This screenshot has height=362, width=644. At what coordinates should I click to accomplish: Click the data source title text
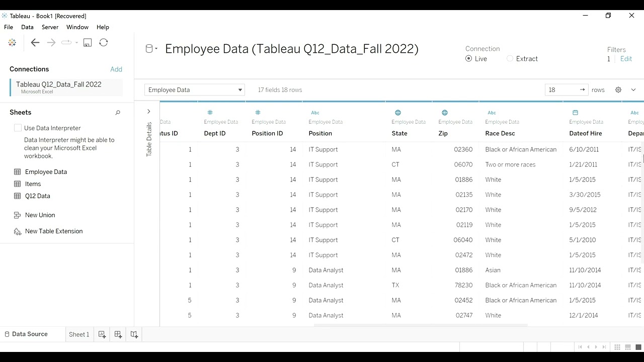pos(292,49)
